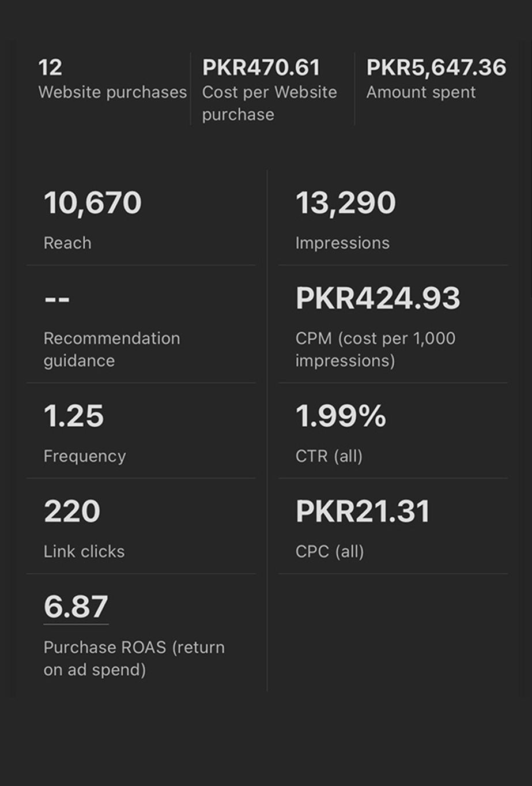Select the Link clicks label text
The height and width of the screenshot is (786, 532).
tap(84, 551)
